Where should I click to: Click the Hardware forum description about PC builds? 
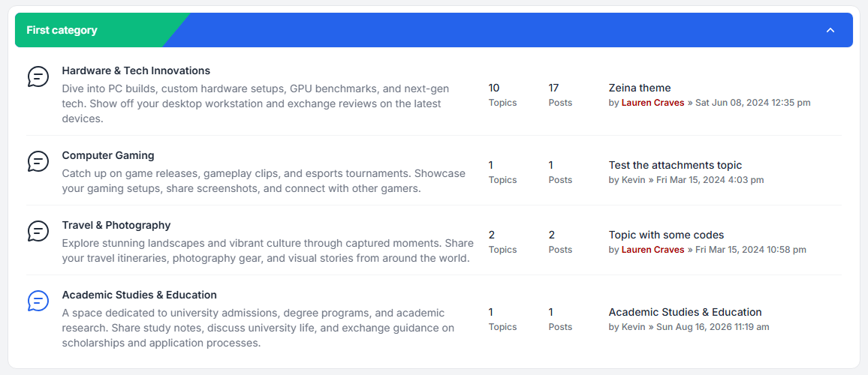255,103
